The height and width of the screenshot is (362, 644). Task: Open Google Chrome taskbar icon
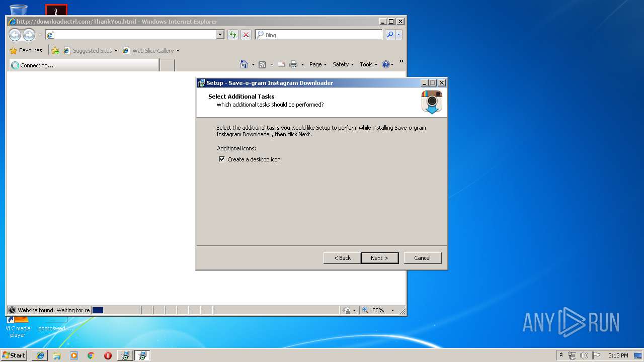[91, 355]
